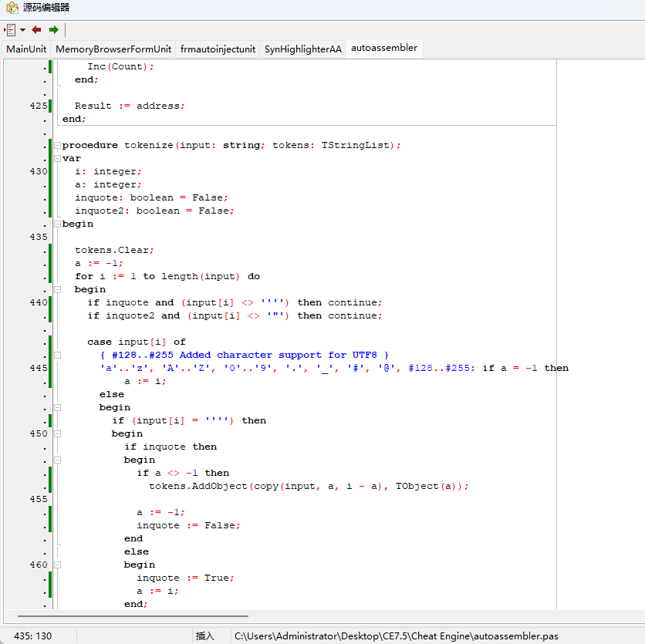
Task: Click the autoassembler.pas file path in status bar
Action: 397,636
